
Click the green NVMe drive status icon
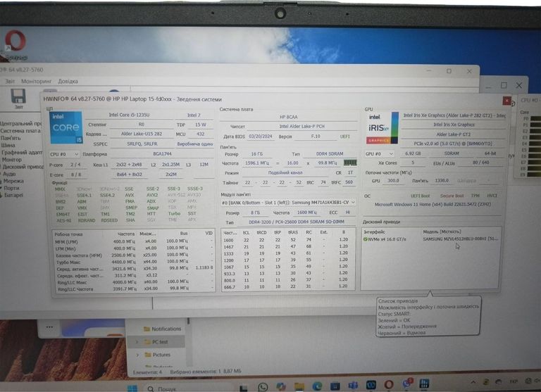pyautogui.click(x=366, y=239)
